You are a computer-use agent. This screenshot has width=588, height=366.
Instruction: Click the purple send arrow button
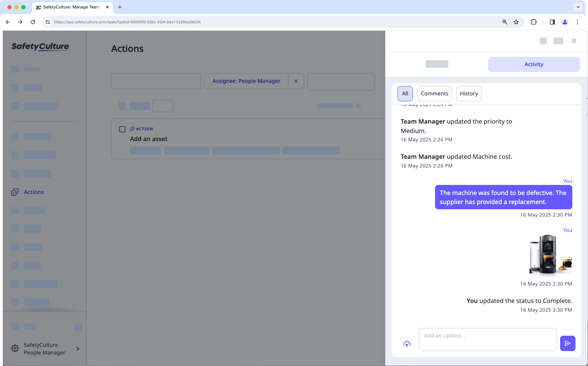point(567,343)
